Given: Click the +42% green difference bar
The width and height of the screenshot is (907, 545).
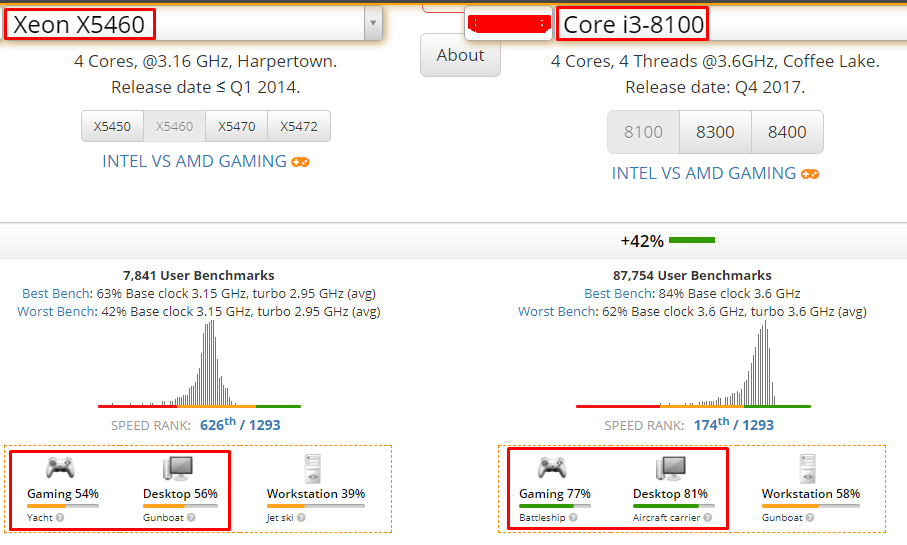Looking at the screenshot, I should [x=692, y=240].
